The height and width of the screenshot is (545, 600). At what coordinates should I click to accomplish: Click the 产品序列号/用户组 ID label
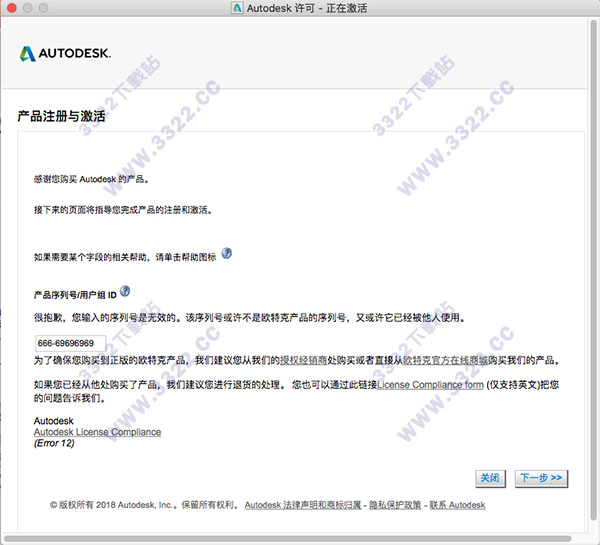point(75,295)
